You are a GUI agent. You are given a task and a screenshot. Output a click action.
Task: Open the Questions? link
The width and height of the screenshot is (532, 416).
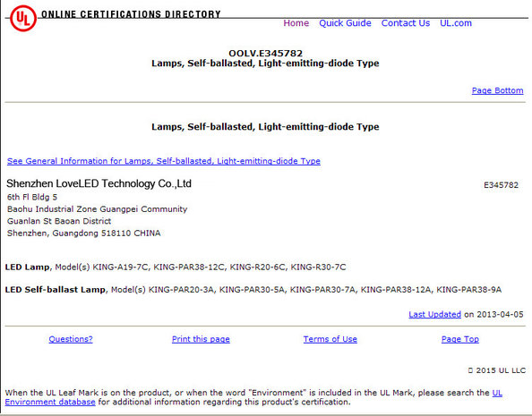click(x=71, y=339)
